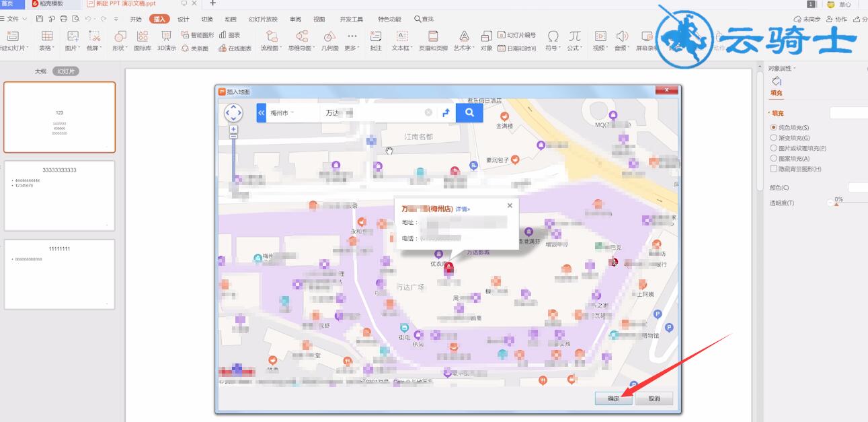The image size is (868, 422).
Task: Select the solid fill option
Action: tap(789, 127)
